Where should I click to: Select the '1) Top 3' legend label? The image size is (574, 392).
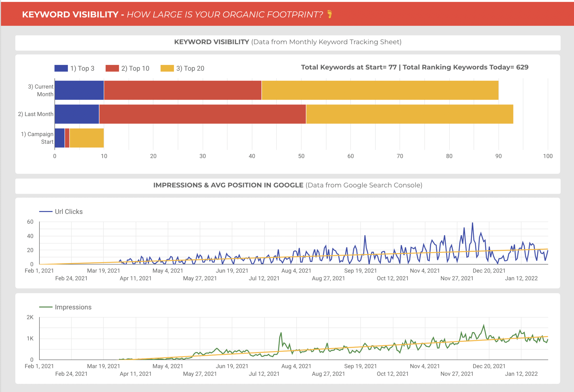click(x=82, y=68)
